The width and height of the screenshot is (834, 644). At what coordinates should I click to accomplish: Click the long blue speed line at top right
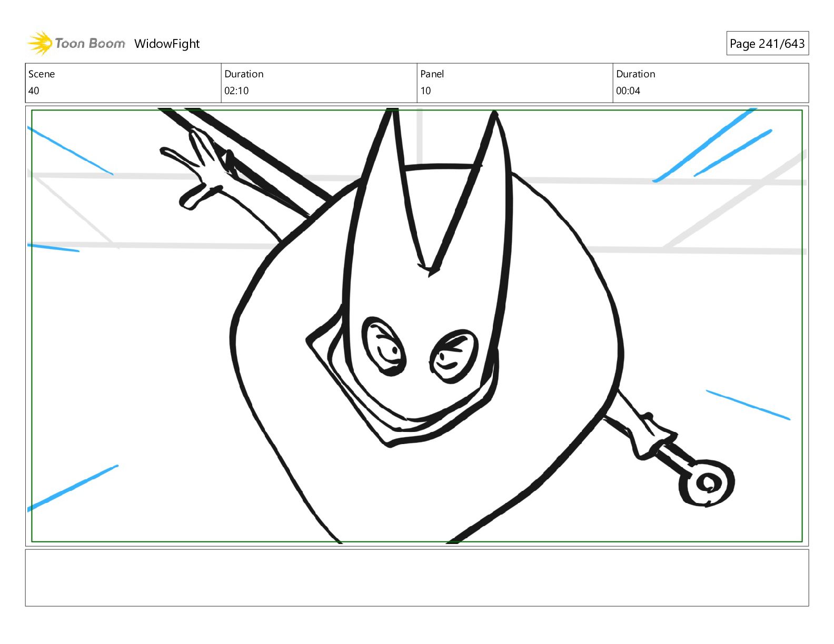703,146
